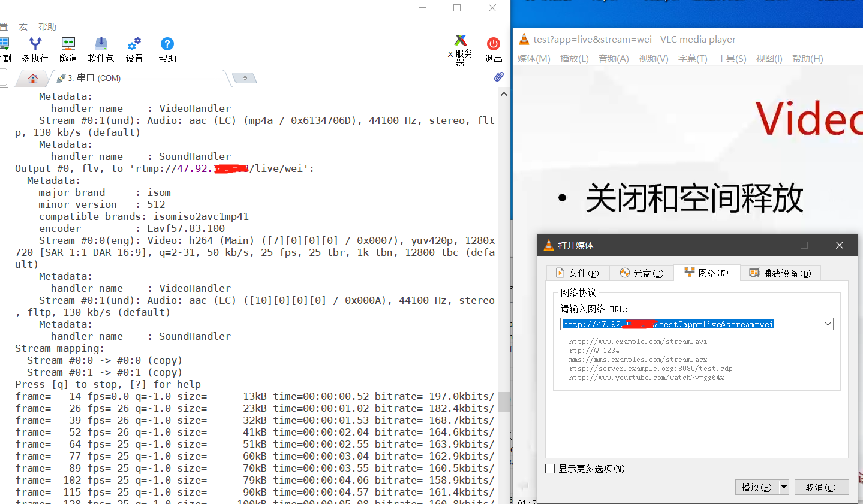Click the example 'rtp://@:1234' text
Viewport: 863px width, 504px height.
click(594, 351)
